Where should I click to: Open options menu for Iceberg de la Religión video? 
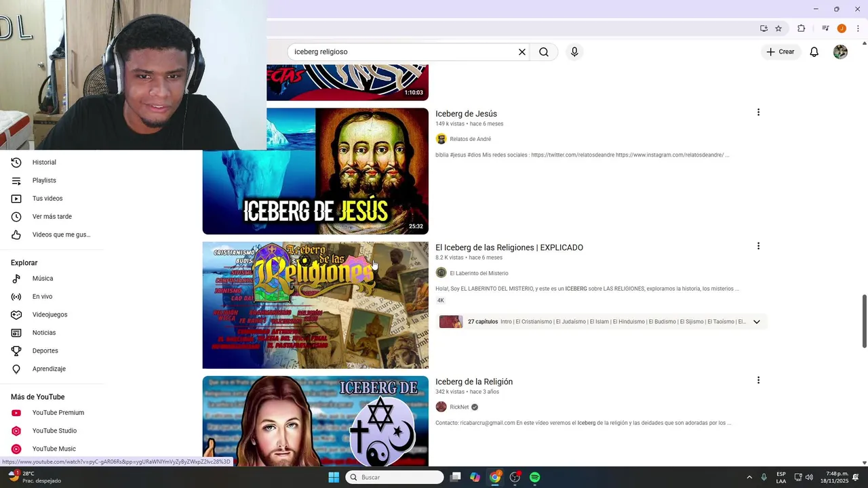click(x=758, y=380)
